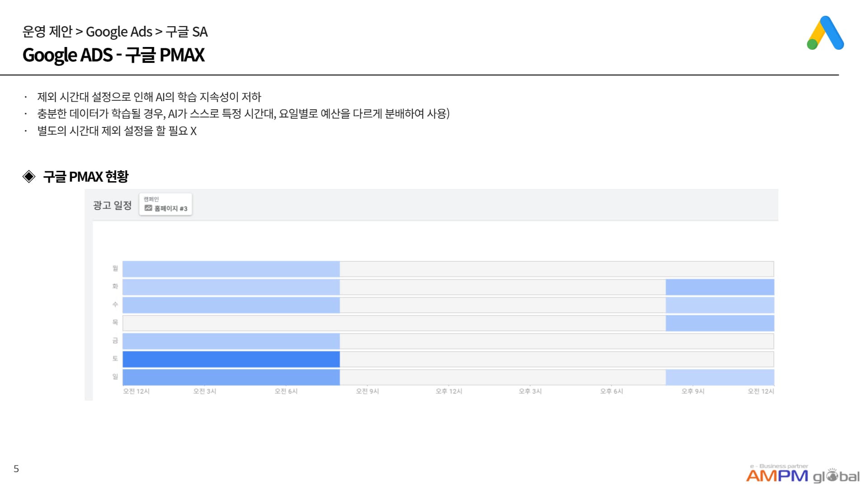Viewport: 868px width, 488px height.
Task: Click the page number 5
Action: 16,469
